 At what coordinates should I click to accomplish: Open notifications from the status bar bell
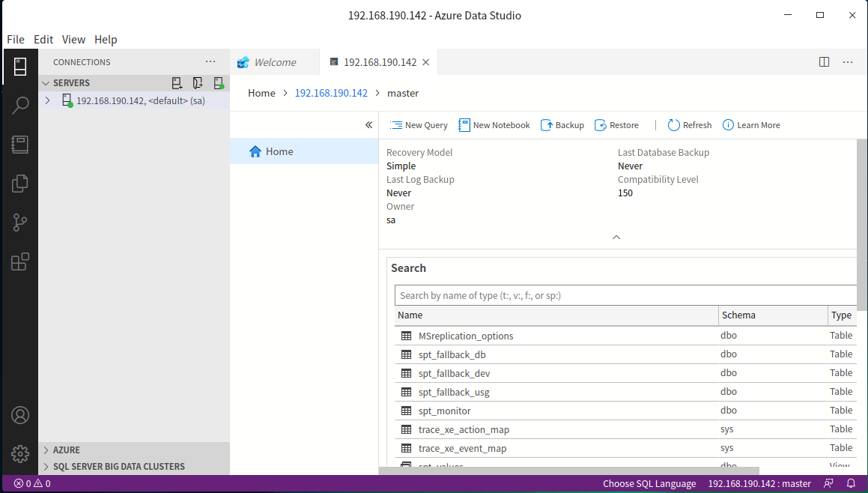852,483
